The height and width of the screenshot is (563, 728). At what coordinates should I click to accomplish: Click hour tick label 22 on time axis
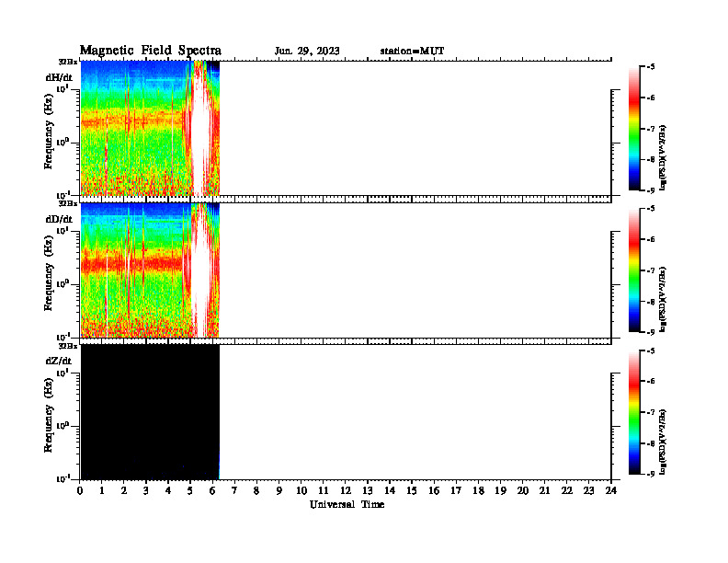(567, 490)
